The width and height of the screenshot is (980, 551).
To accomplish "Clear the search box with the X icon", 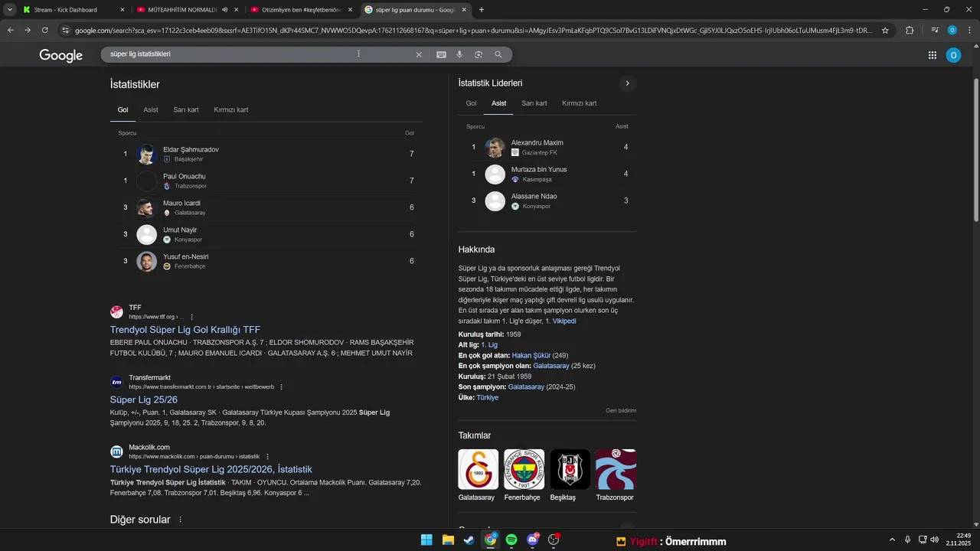I will 419,54.
